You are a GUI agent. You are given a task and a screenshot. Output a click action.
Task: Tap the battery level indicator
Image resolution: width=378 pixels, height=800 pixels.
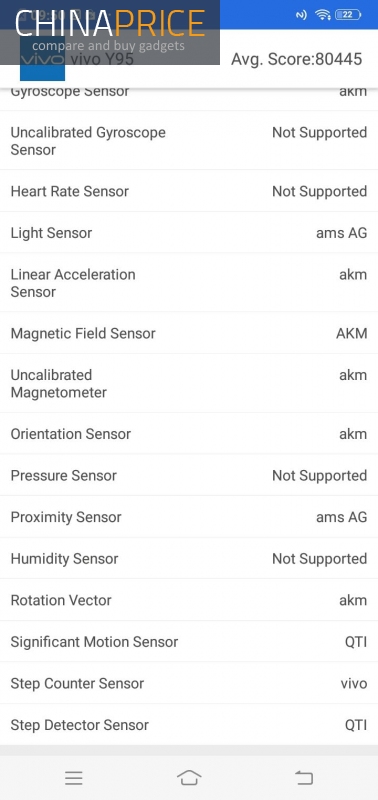pyautogui.click(x=348, y=15)
